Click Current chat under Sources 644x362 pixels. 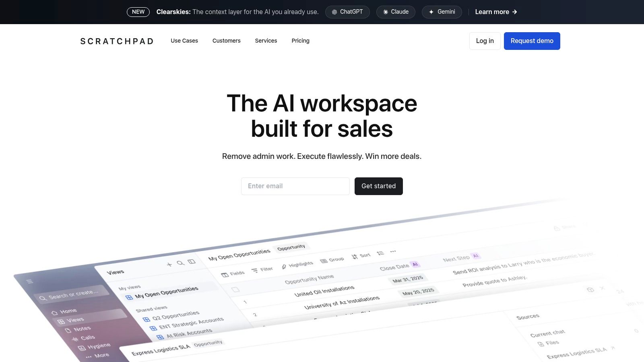(x=547, y=333)
